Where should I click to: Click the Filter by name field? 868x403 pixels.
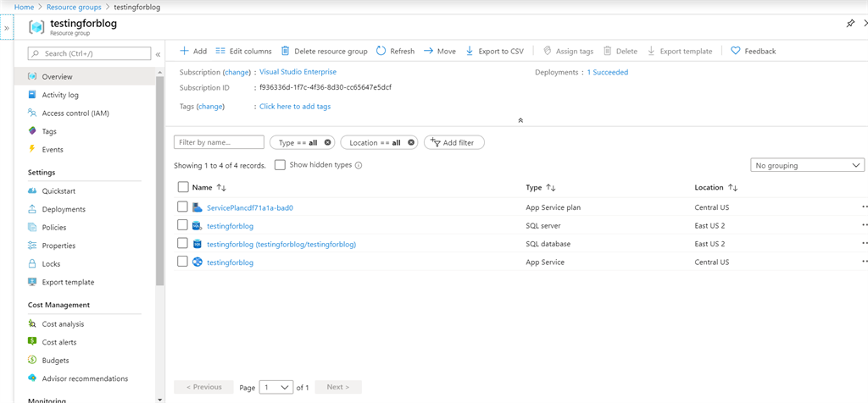pos(220,142)
